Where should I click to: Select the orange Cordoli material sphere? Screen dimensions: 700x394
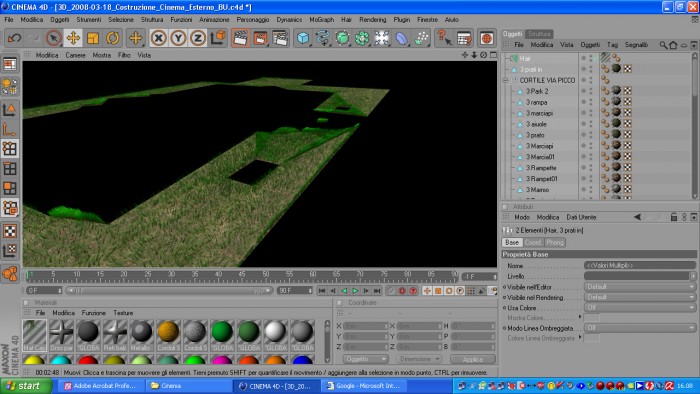tap(168, 335)
